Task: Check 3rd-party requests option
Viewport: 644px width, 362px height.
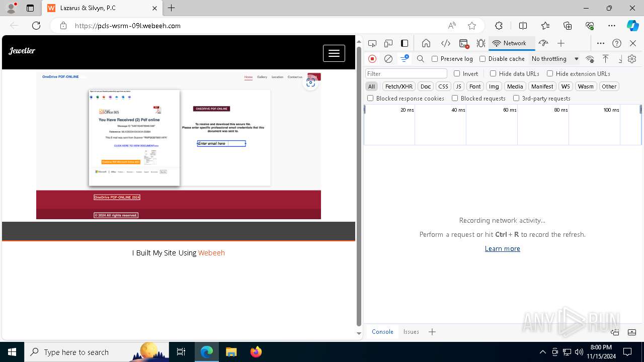Action: (516, 99)
